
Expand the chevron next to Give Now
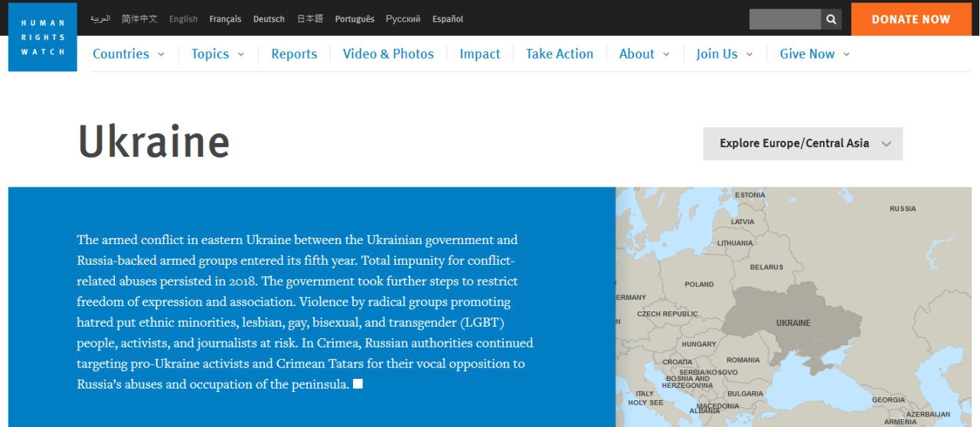coord(846,54)
